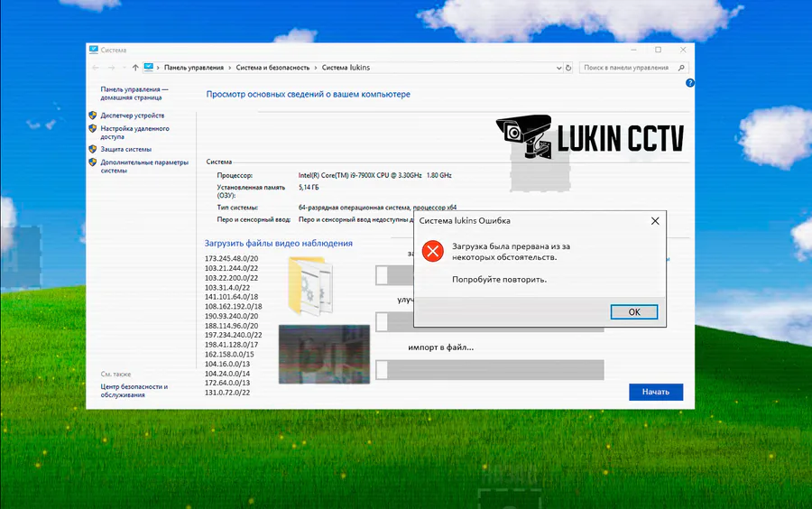Viewport: 812px width, 509px height.
Task: Open the CCTV video thumbnail
Action: 324,354
